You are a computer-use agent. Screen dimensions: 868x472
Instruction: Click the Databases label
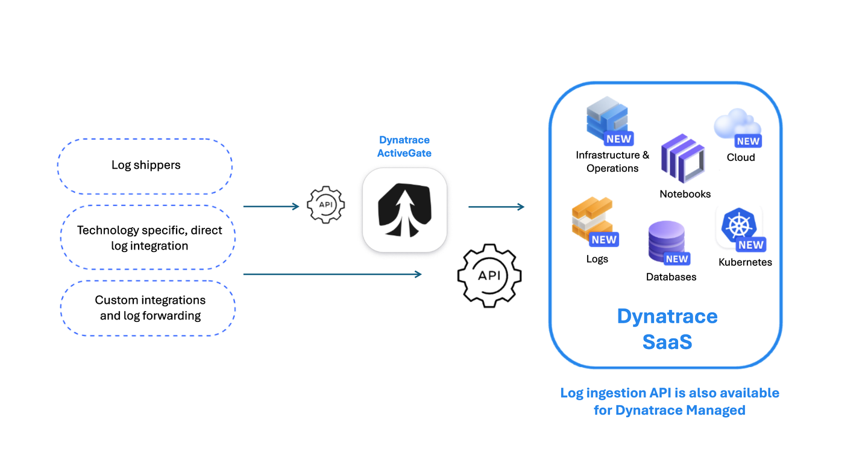pos(671,277)
